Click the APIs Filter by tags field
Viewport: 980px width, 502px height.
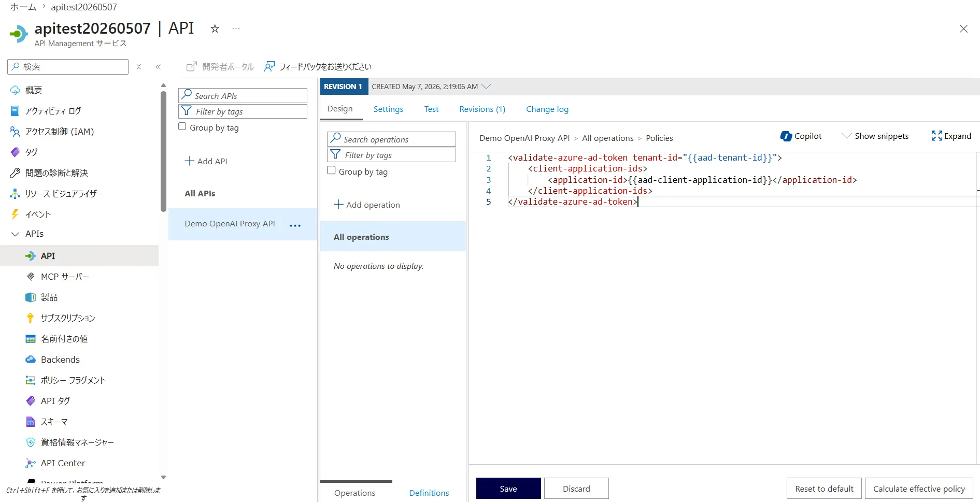click(x=243, y=111)
